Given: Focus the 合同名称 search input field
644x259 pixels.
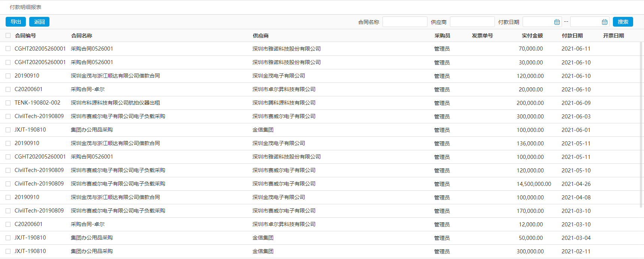Looking at the screenshot, I should (x=405, y=22).
